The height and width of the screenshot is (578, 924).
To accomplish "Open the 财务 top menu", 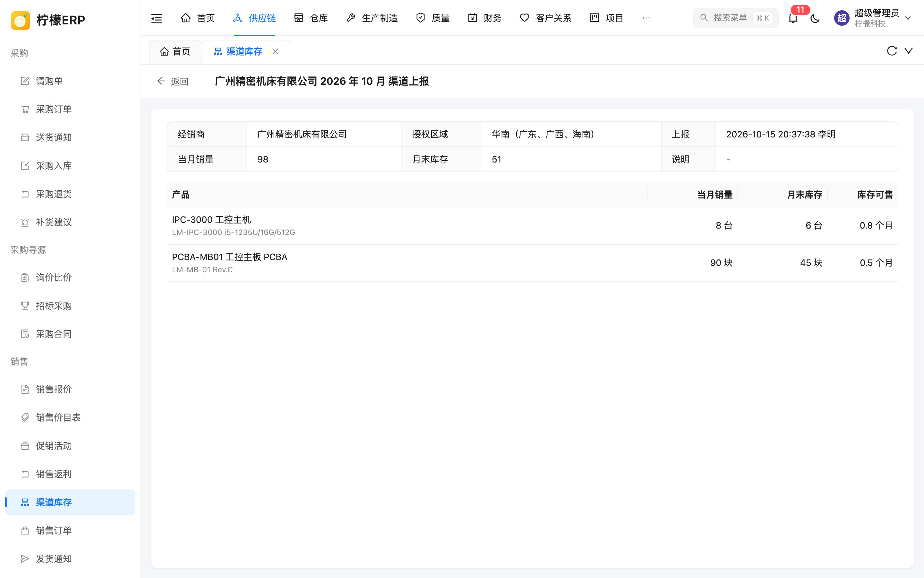I will coord(484,18).
